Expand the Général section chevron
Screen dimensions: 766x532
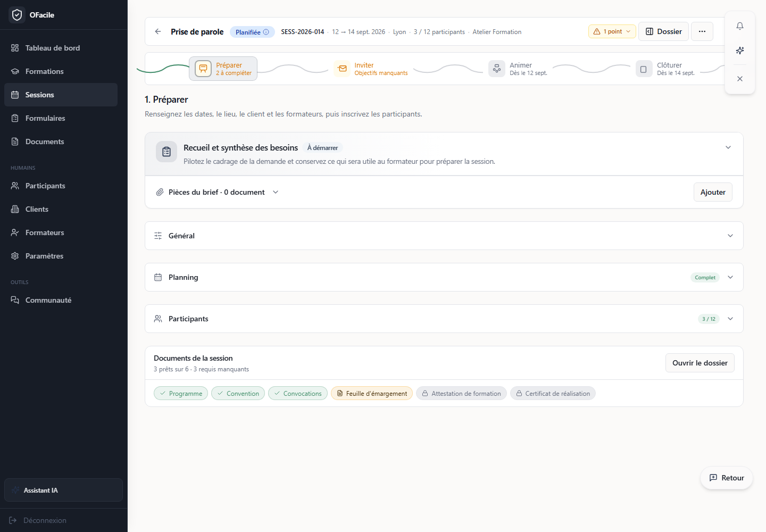coord(730,236)
